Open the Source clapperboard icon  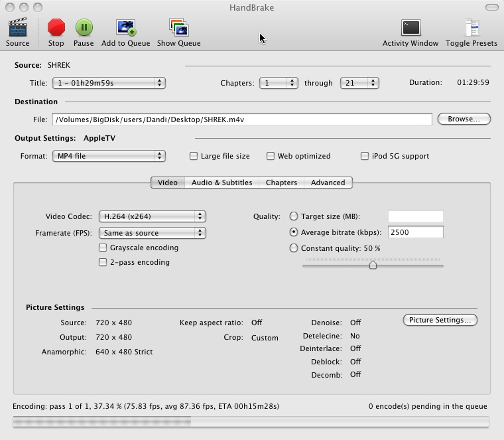click(17, 27)
